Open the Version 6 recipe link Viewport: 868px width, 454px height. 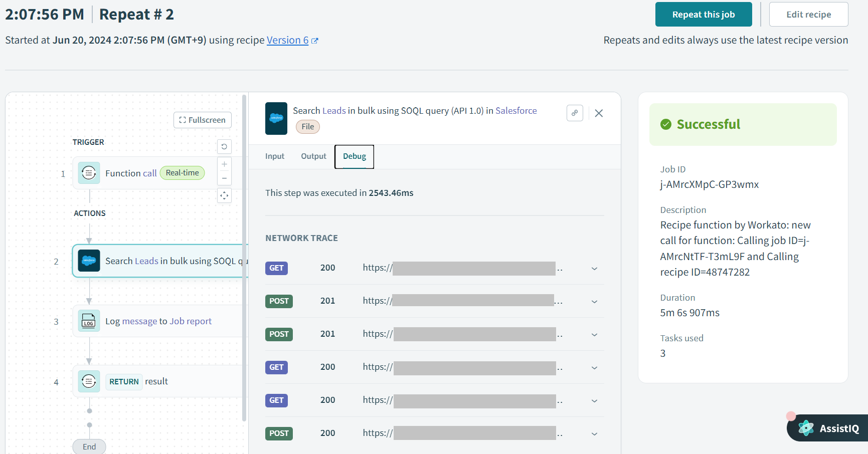click(x=288, y=40)
